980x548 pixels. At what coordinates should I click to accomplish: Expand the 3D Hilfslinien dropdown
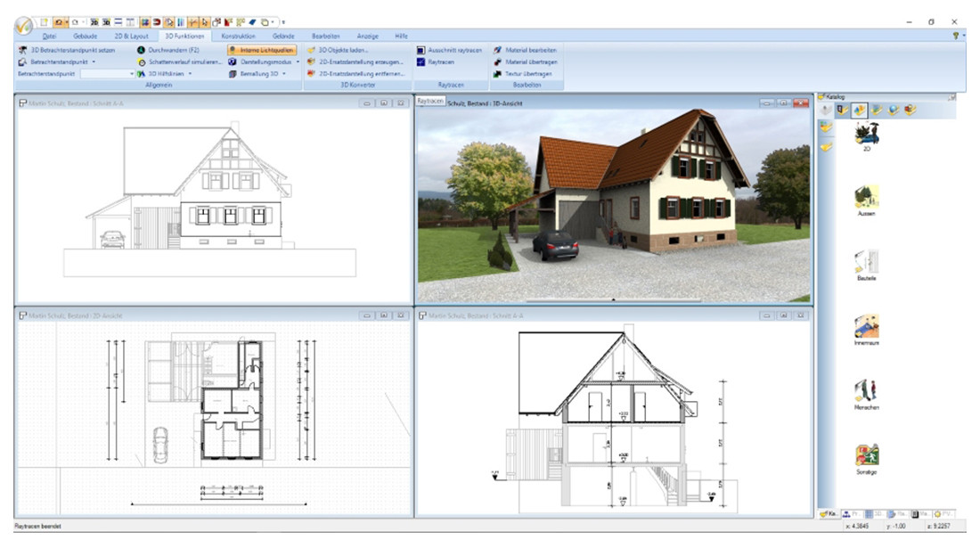(x=190, y=74)
